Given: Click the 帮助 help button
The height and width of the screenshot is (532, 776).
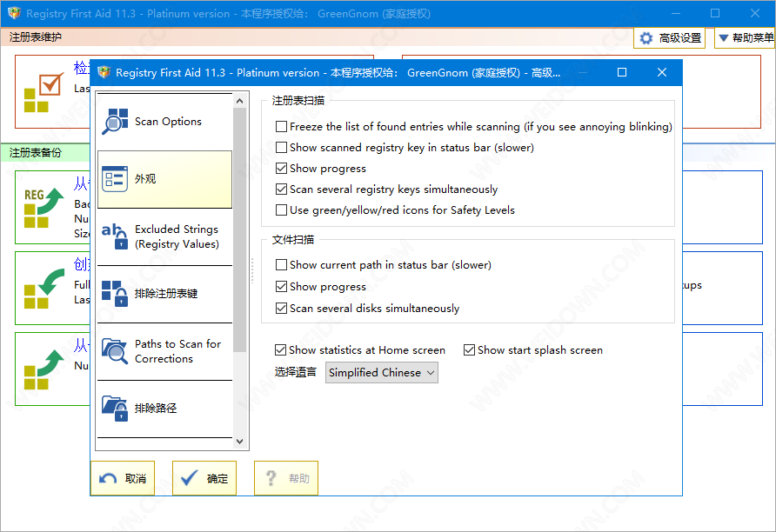Looking at the screenshot, I should point(286,478).
